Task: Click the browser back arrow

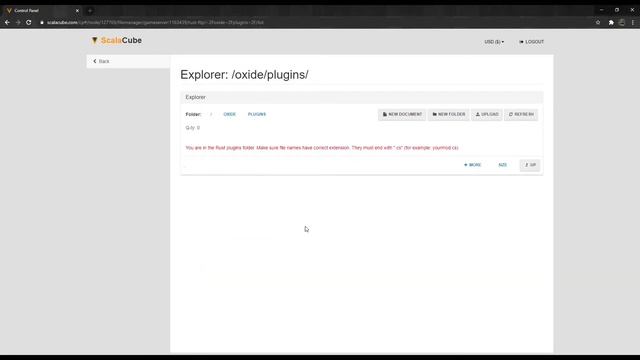Action: 7,22
